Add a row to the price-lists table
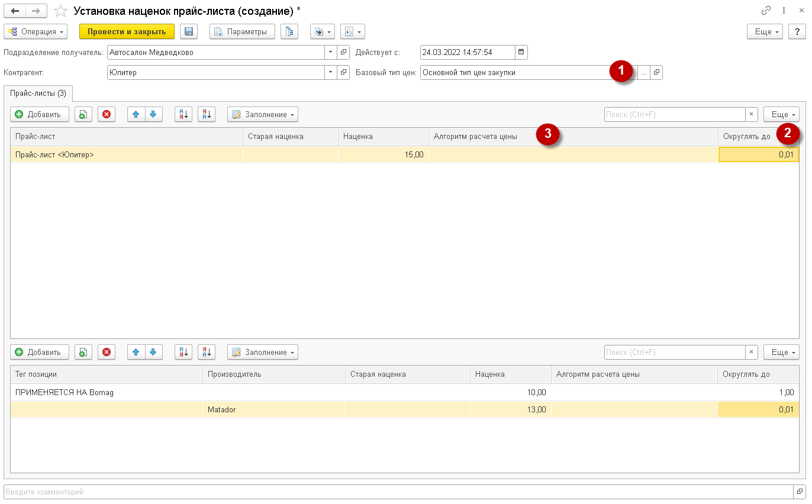This screenshot has height=504, width=812. click(40, 114)
